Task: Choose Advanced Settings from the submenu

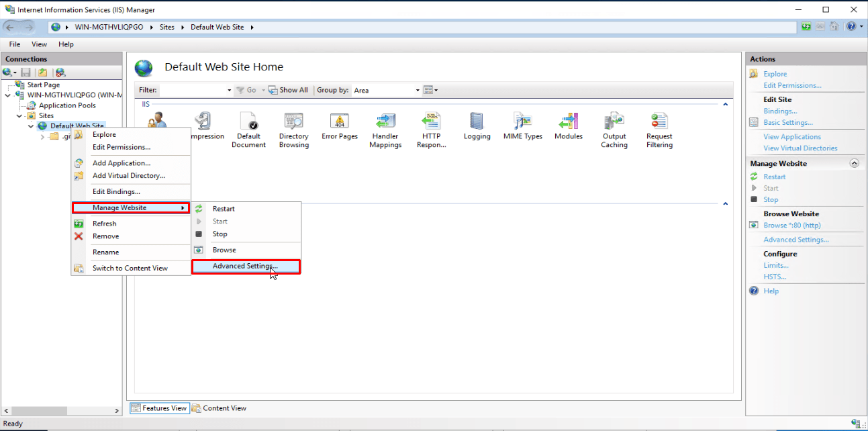Action: (x=244, y=267)
